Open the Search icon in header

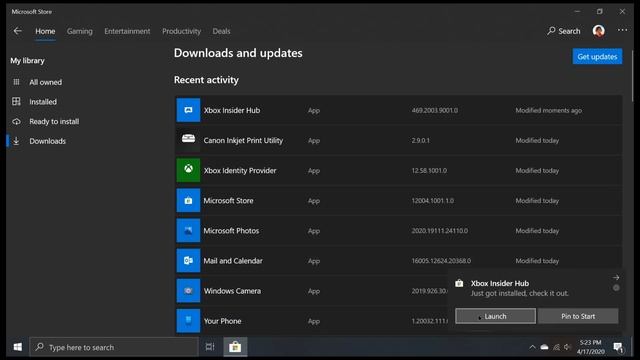click(x=551, y=31)
